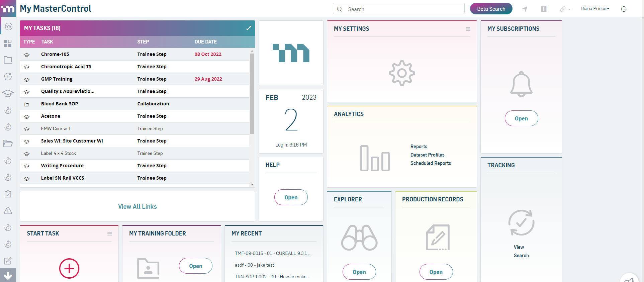
Task: Open the Start Task hamburger menu
Action: click(109, 234)
